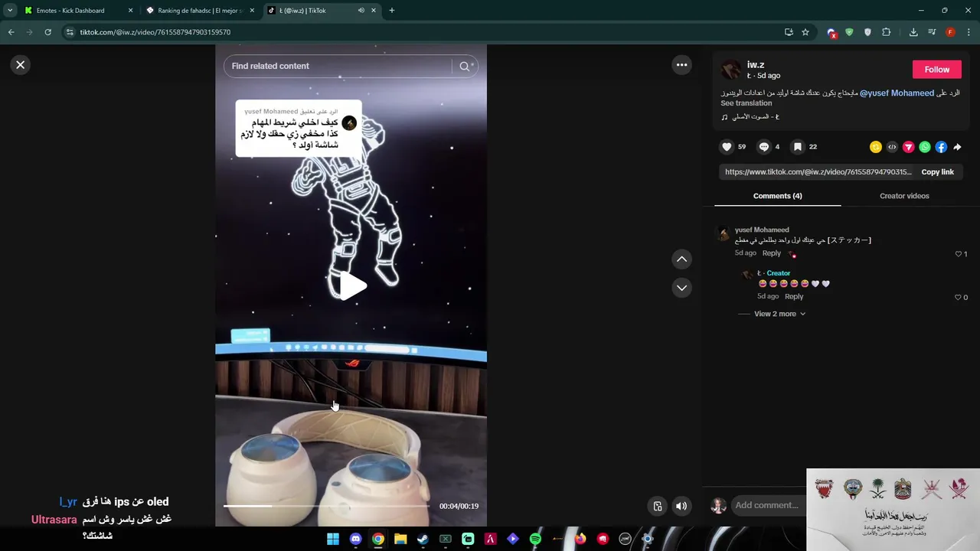Close the TikTok video viewer
This screenshot has height=551, width=980.
(x=21, y=65)
